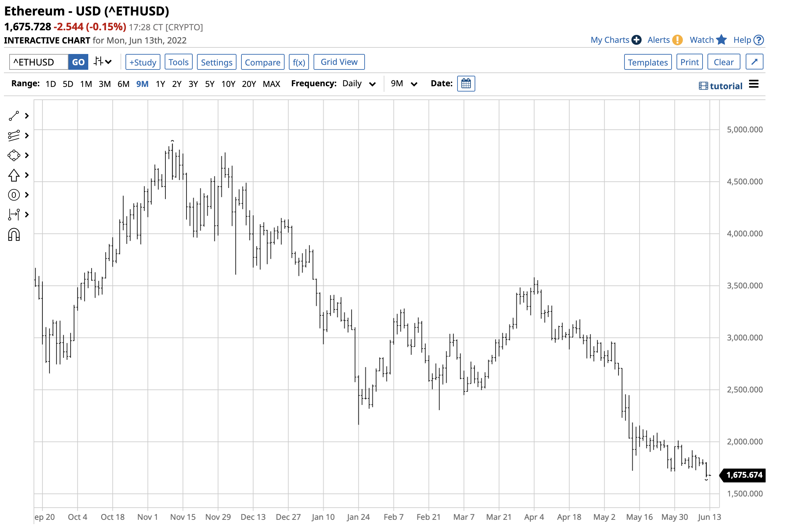Select the 5Y range
The width and height of the screenshot is (803, 532).
pyautogui.click(x=210, y=84)
